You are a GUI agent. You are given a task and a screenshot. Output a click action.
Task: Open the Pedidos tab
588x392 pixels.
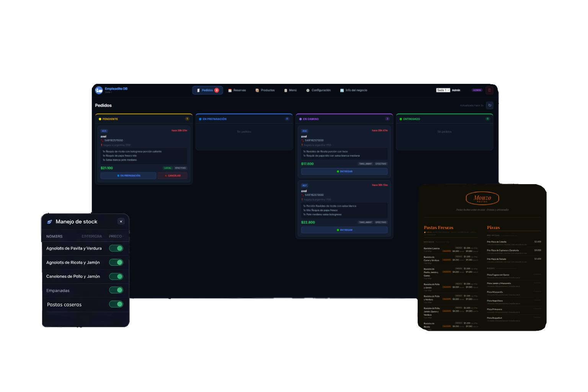pos(207,90)
